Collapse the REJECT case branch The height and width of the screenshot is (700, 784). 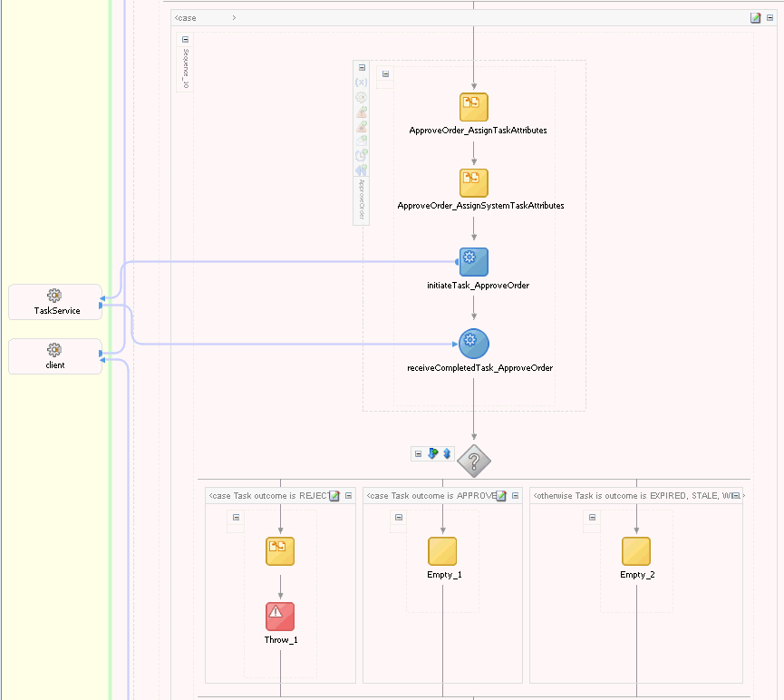348,495
